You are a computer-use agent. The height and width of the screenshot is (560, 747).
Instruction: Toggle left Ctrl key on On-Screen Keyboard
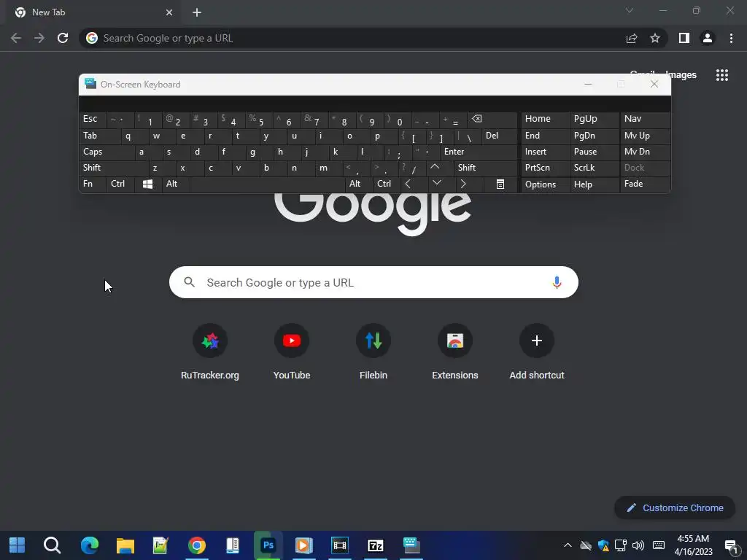(x=120, y=184)
